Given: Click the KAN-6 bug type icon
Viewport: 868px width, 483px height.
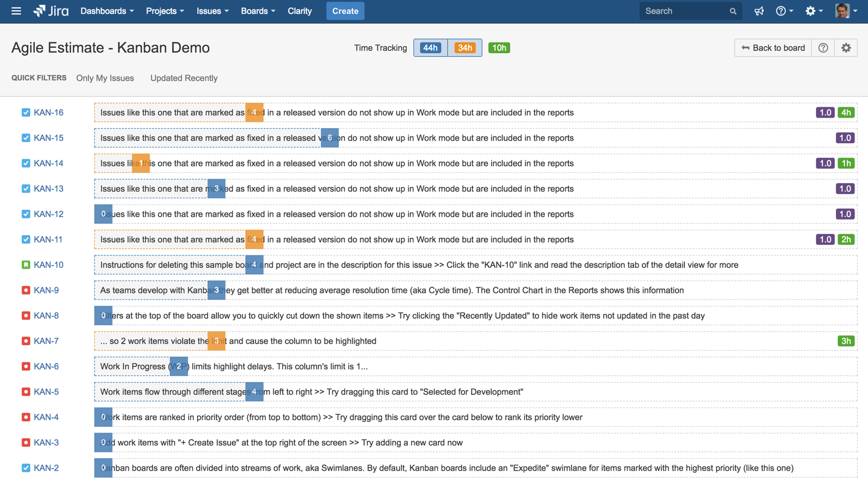Looking at the screenshot, I should pos(26,367).
